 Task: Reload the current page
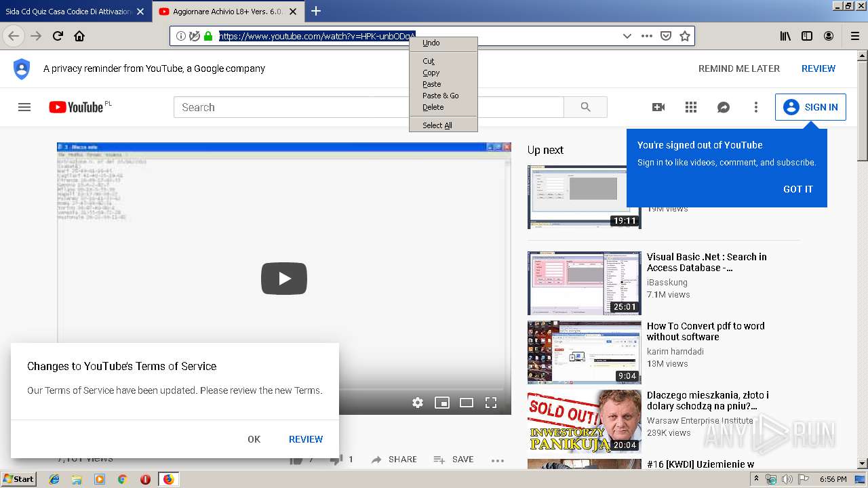click(58, 36)
